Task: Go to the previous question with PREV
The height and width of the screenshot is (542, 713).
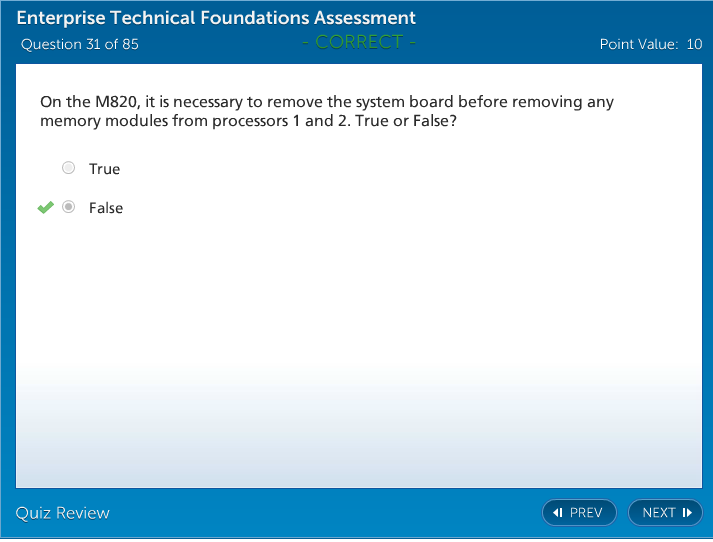Action: coord(579,513)
